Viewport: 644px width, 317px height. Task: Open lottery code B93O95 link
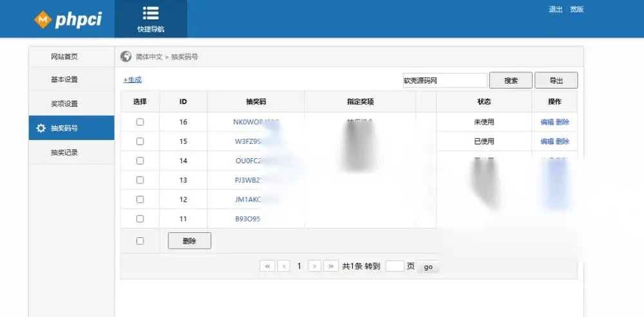click(x=248, y=219)
